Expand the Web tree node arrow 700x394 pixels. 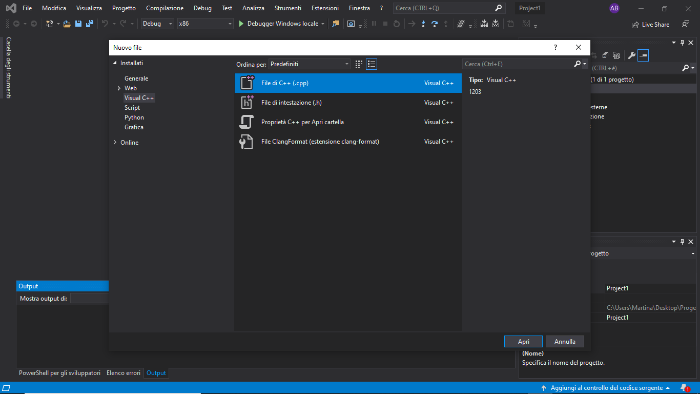click(x=119, y=88)
